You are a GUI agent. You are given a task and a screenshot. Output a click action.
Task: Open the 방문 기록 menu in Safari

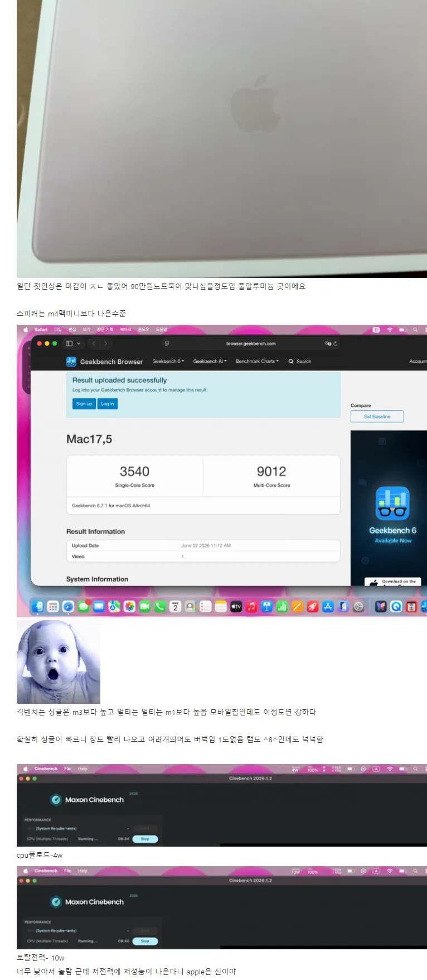105,330
